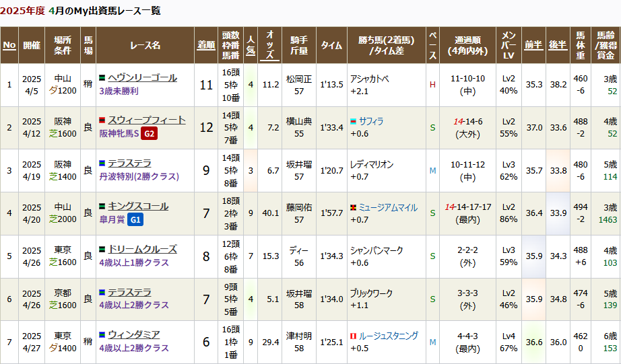Open the 丹波特別(2勝クラス) race link
This screenshot has height=364, width=621.
139,176
